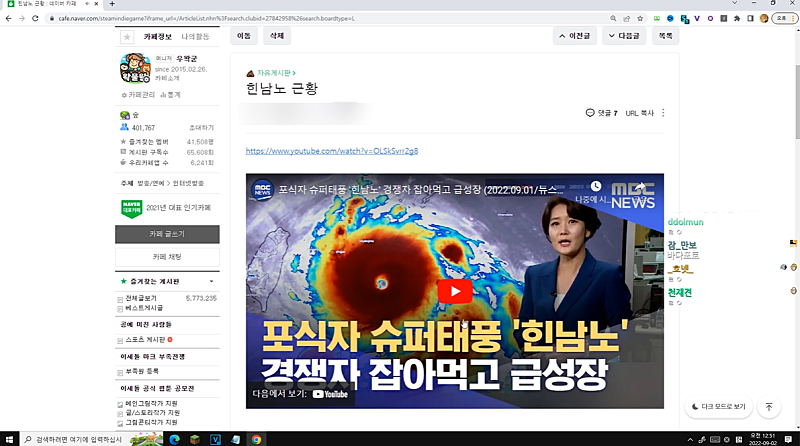The image size is (800, 446).
Task: Open 'Watch on YouTube' link in video player
Action: tap(300, 394)
